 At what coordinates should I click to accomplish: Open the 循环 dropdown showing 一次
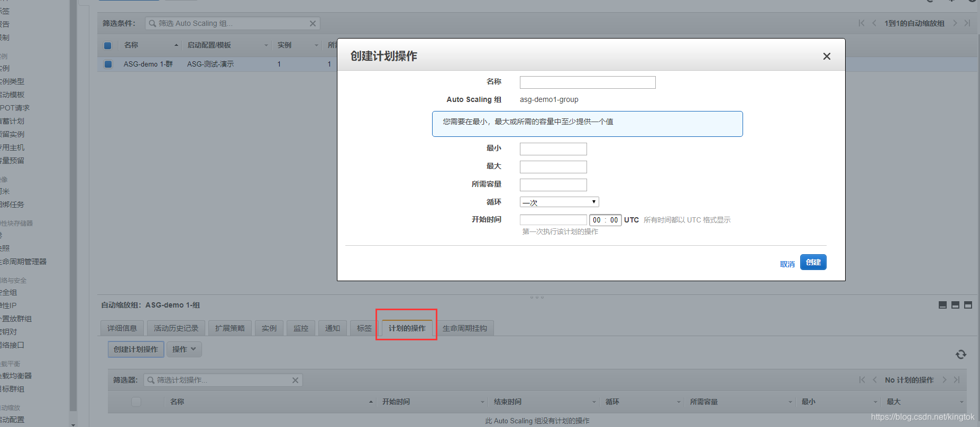(560, 202)
